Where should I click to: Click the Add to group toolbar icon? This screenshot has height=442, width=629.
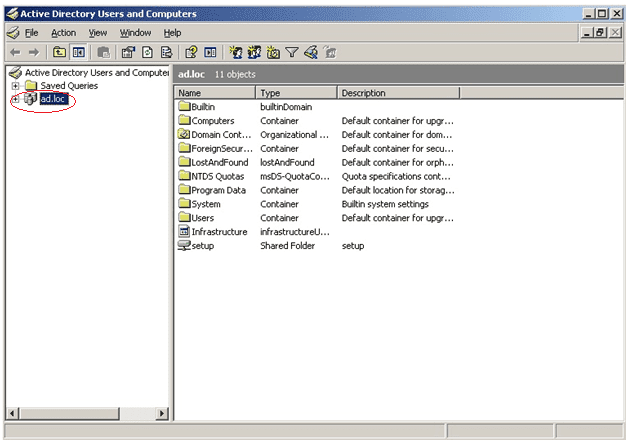[x=330, y=52]
